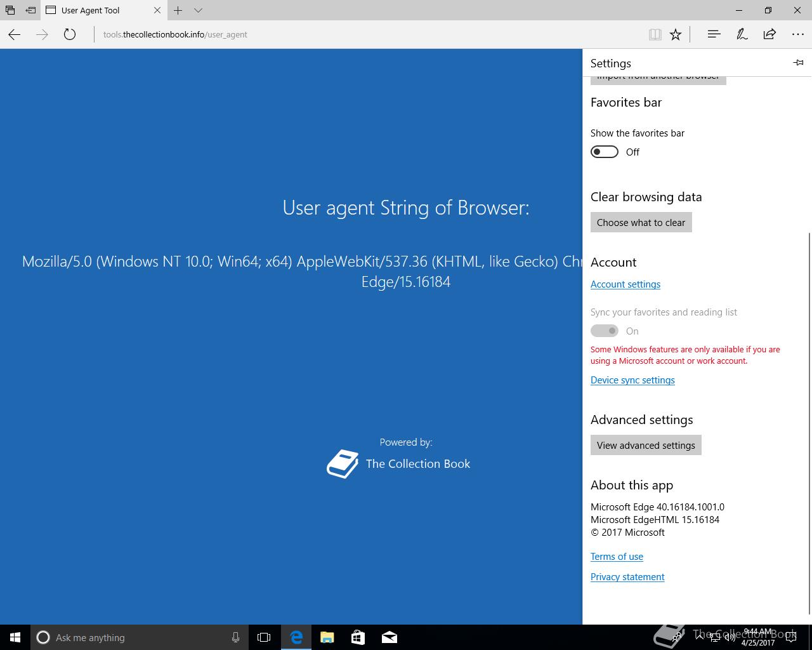
Task: Click Edge icon in taskbar
Action: click(296, 637)
